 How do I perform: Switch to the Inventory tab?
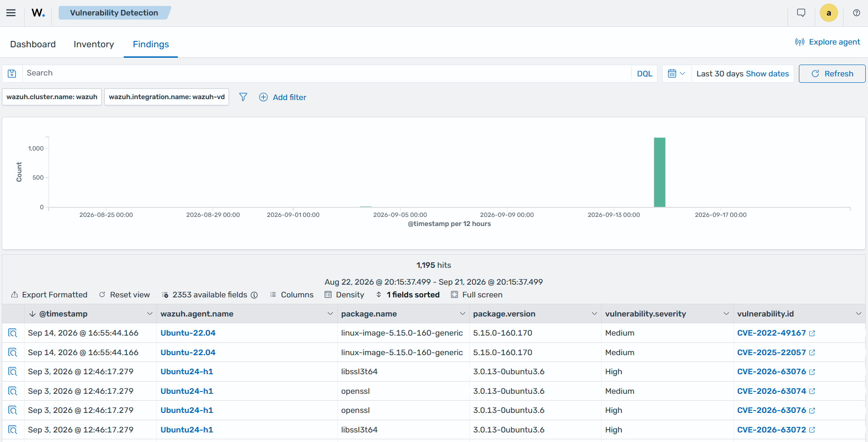click(94, 44)
